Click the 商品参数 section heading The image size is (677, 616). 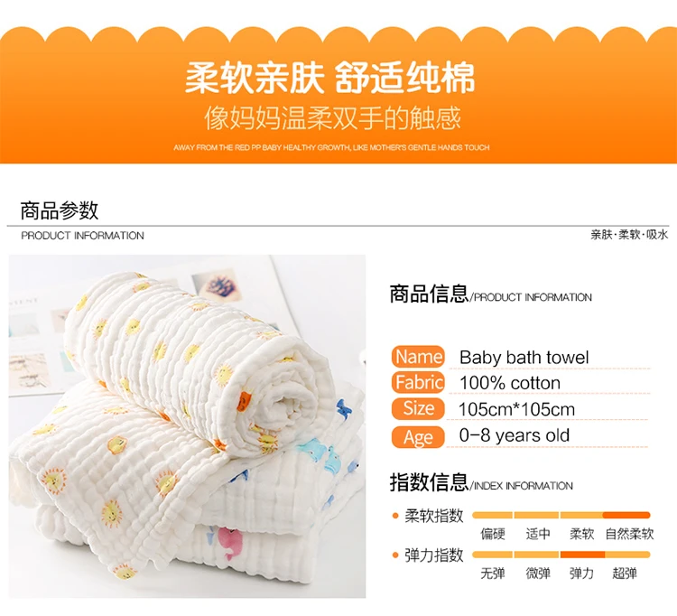pyautogui.click(x=60, y=210)
